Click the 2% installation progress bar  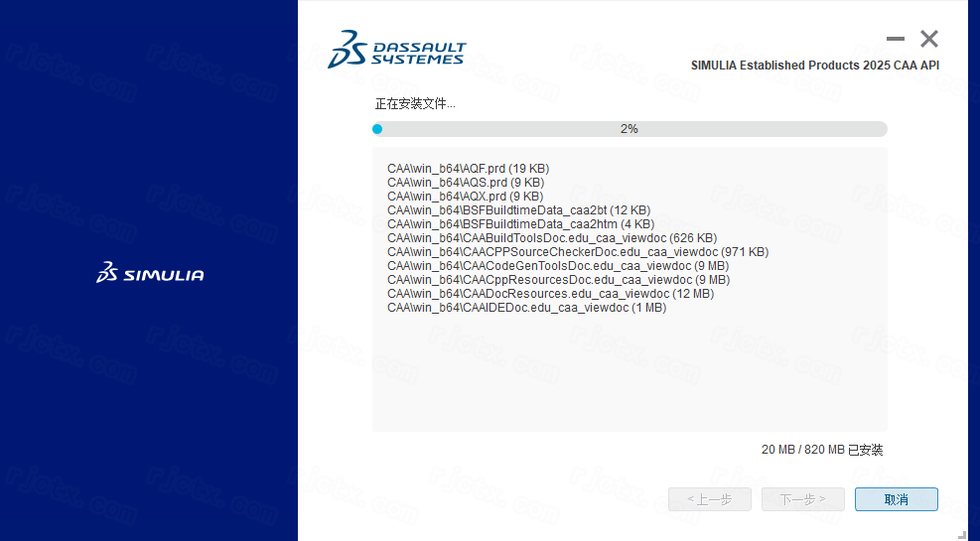pyautogui.click(x=630, y=129)
